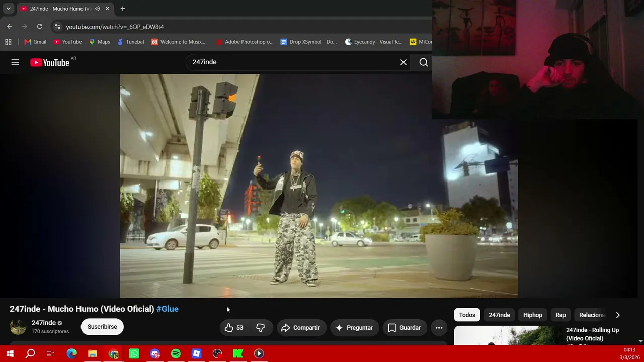
Task: Mute the tab via speaker icon
Action: (97, 9)
